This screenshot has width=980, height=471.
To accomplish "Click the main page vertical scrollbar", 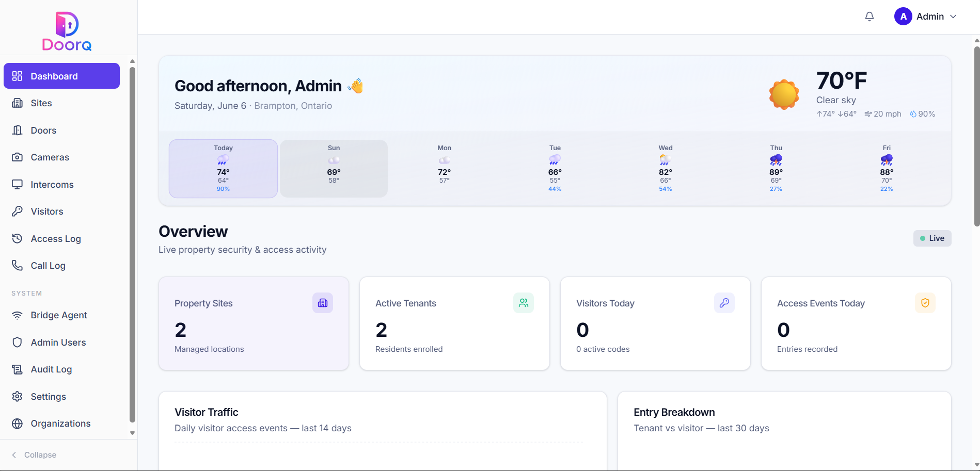I will point(976,137).
